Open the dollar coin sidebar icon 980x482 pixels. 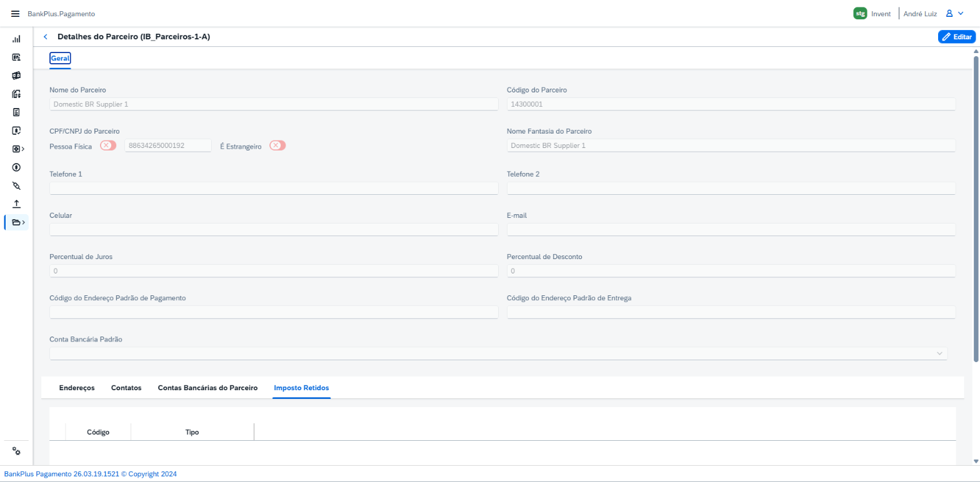[16, 167]
